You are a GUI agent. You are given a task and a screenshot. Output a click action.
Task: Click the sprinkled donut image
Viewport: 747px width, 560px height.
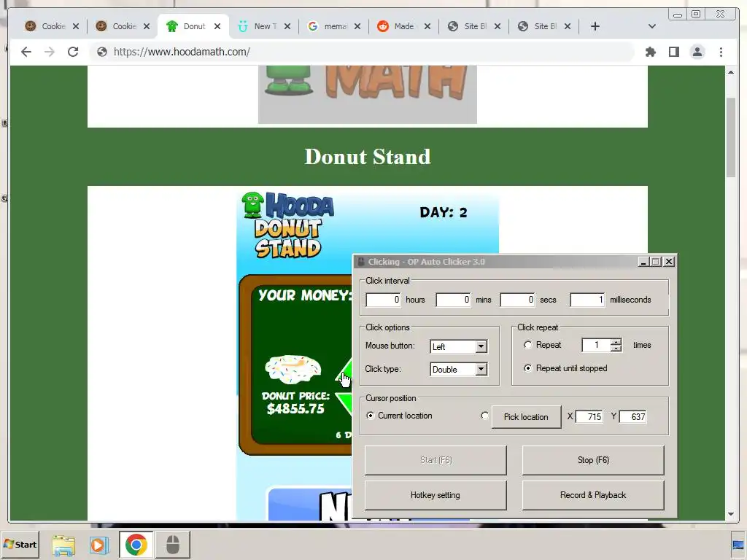[x=293, y=369]
